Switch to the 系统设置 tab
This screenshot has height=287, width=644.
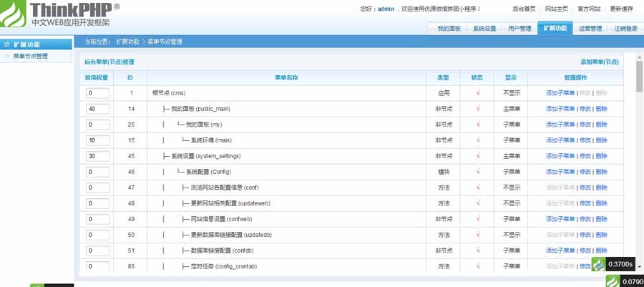484,29
